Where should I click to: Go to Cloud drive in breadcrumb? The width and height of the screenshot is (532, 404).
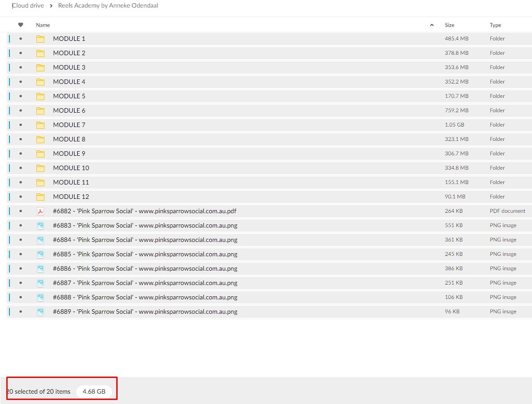28,6
